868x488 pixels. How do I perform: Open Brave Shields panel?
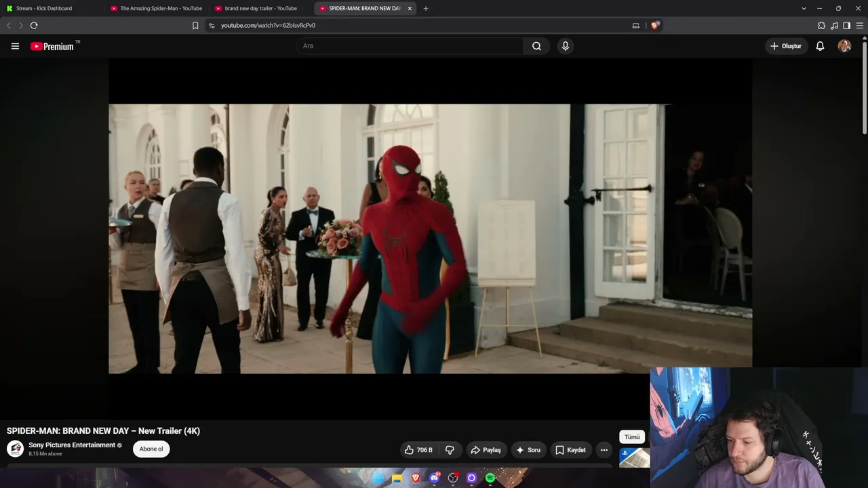click(654, 25)
